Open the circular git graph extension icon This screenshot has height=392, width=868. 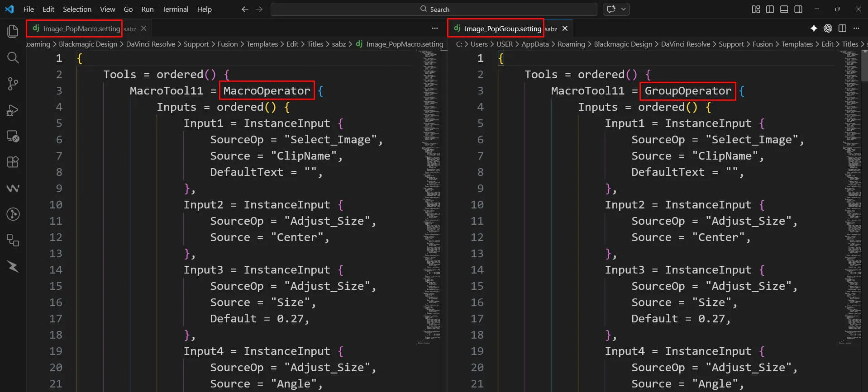click(13, 214)
